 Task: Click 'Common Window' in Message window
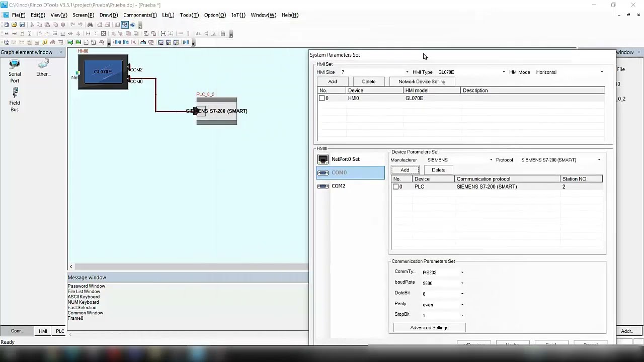86,313
